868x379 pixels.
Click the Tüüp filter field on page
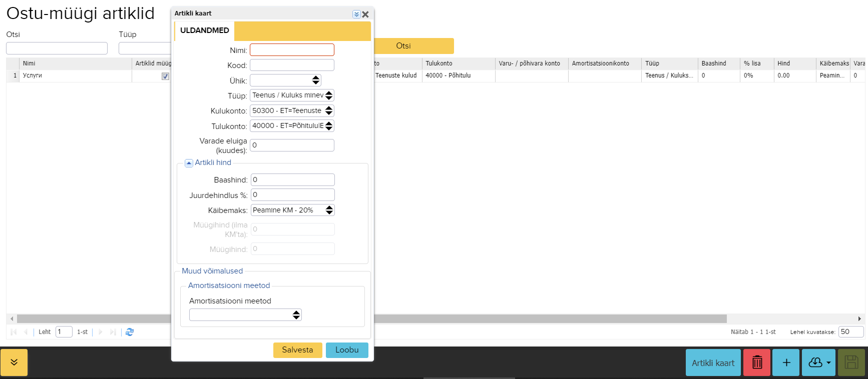(x=145, y=48)
